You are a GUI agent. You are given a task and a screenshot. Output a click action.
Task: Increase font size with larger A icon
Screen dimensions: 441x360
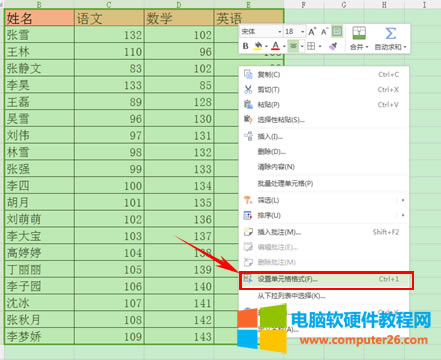coord(312,32)
